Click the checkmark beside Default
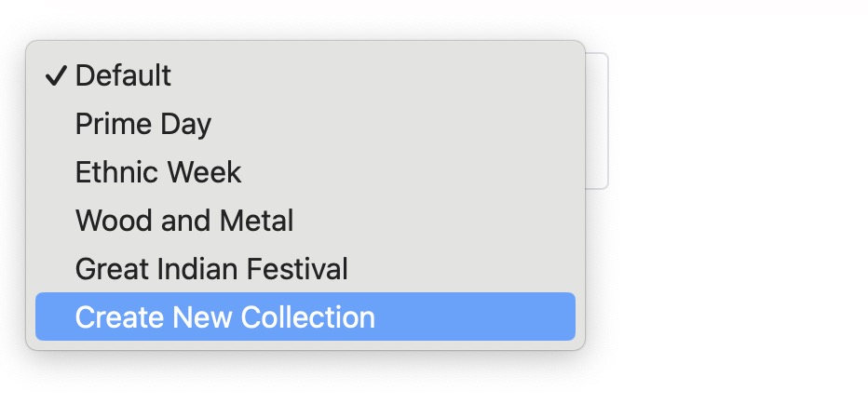 pos(55,75)
